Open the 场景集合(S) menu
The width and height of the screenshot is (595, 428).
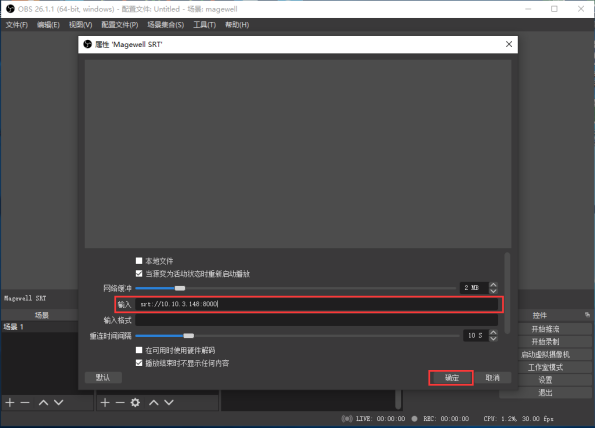pos(165,25)
